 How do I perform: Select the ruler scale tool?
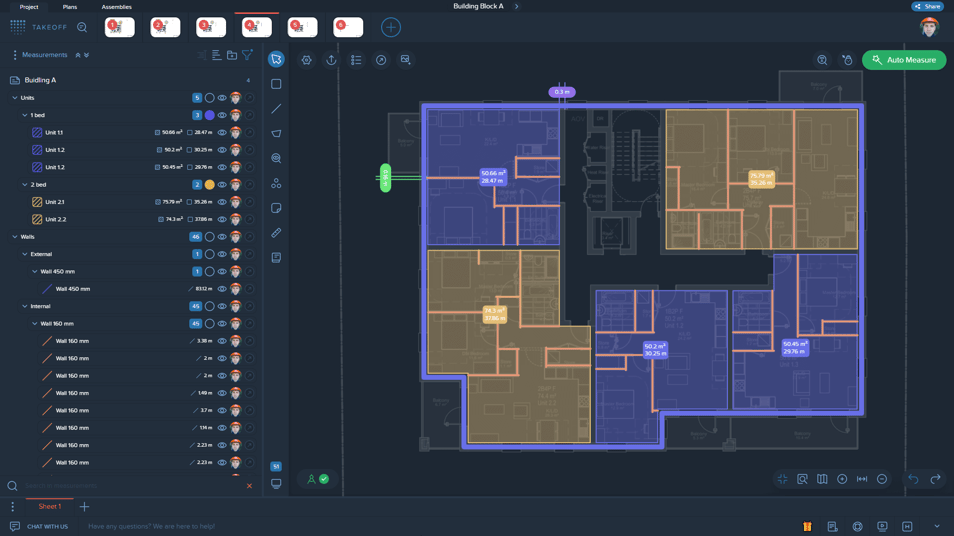tap(276, 233)
